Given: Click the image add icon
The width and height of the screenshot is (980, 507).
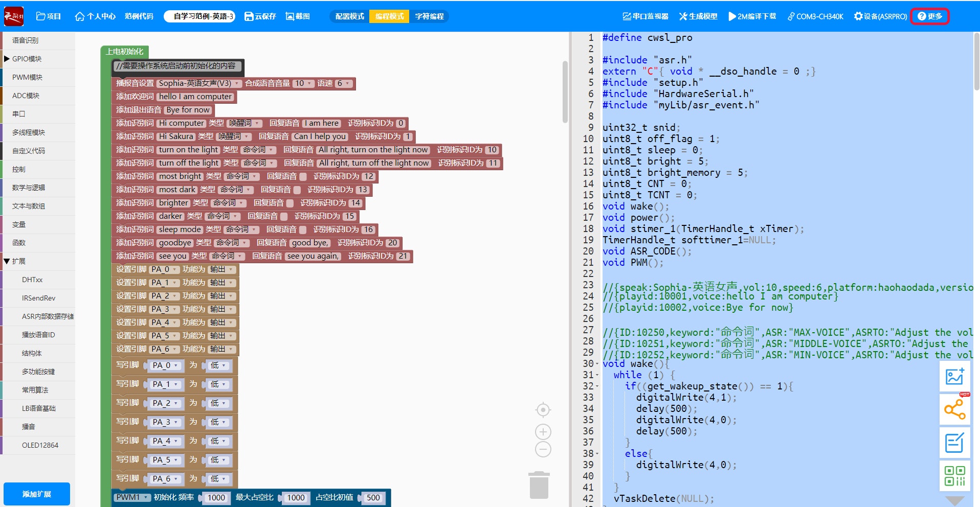Looking at the screenshot, I should (x=954, y=377).
